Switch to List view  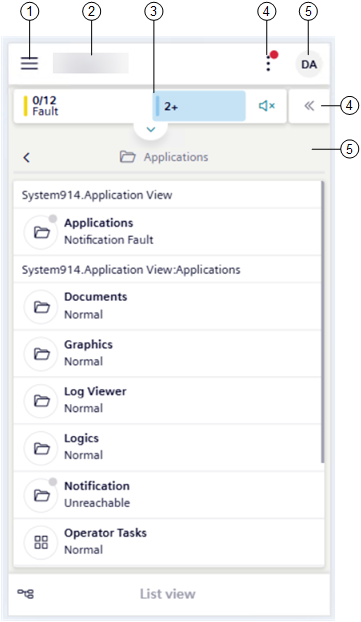click(x=167, y=594)
